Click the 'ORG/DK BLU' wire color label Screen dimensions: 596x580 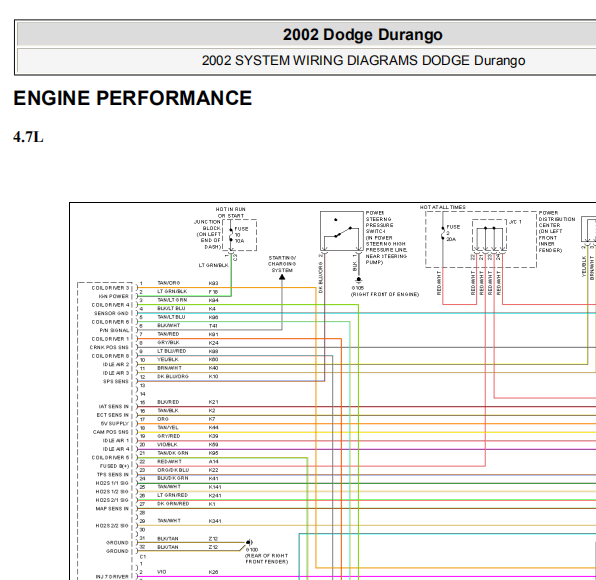(x=173, y=470)
